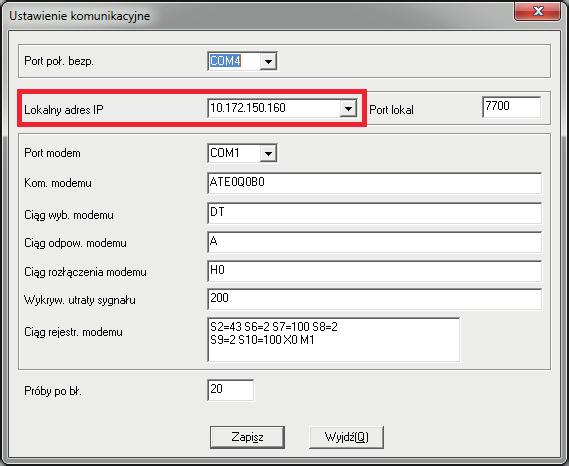Screen dimensions: 569x466
Task: Click the label Ciąg wyb. modemu
Action: click(x=69, y=215)
